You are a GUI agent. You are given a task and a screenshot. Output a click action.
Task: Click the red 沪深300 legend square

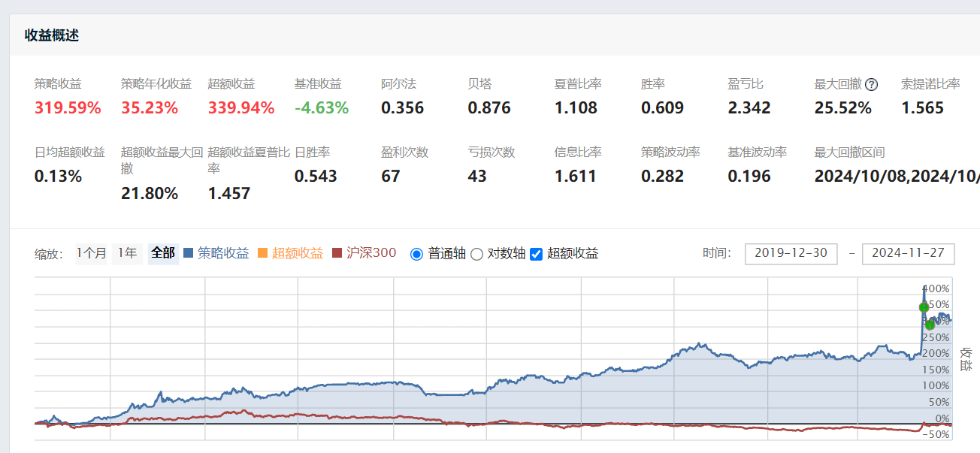point(337,254)
